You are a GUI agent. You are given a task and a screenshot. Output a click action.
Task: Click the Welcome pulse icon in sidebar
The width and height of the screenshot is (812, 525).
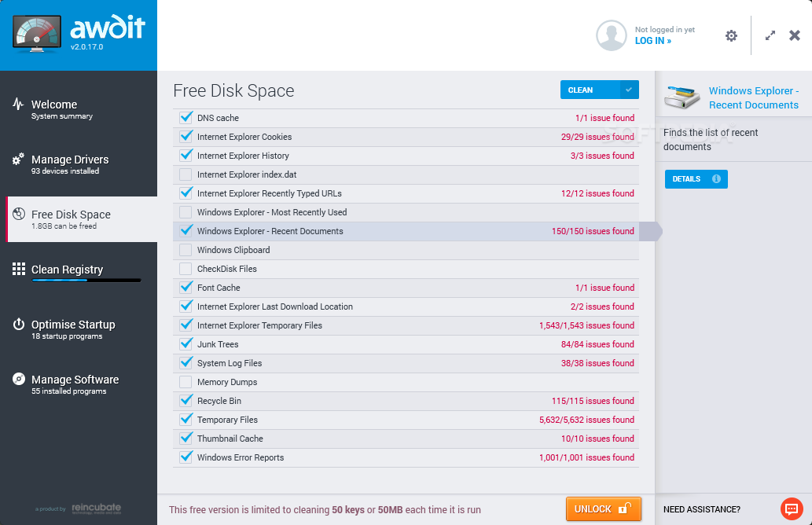(x=18, y=104)
